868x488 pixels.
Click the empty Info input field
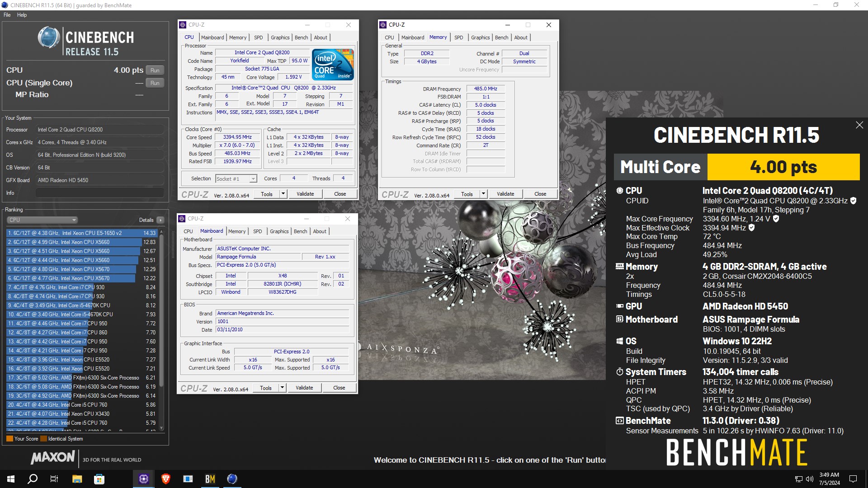click(x=100, y=193)
